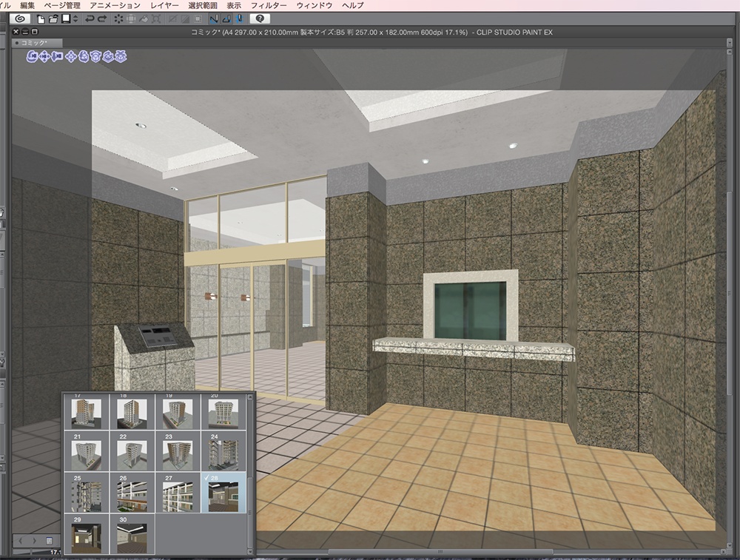740x560 pixels.
Task: Click the fill bucket icon in toolbar
Action: pos(144,19)
